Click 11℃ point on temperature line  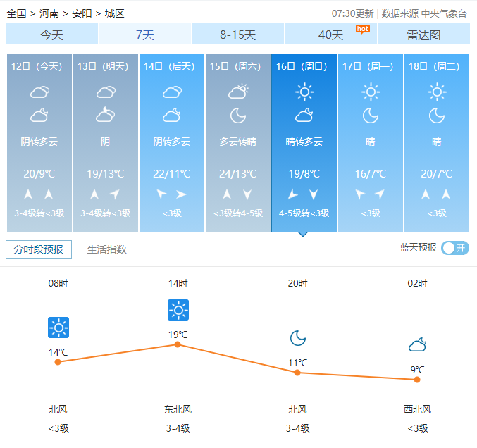[x=297, y=373]
